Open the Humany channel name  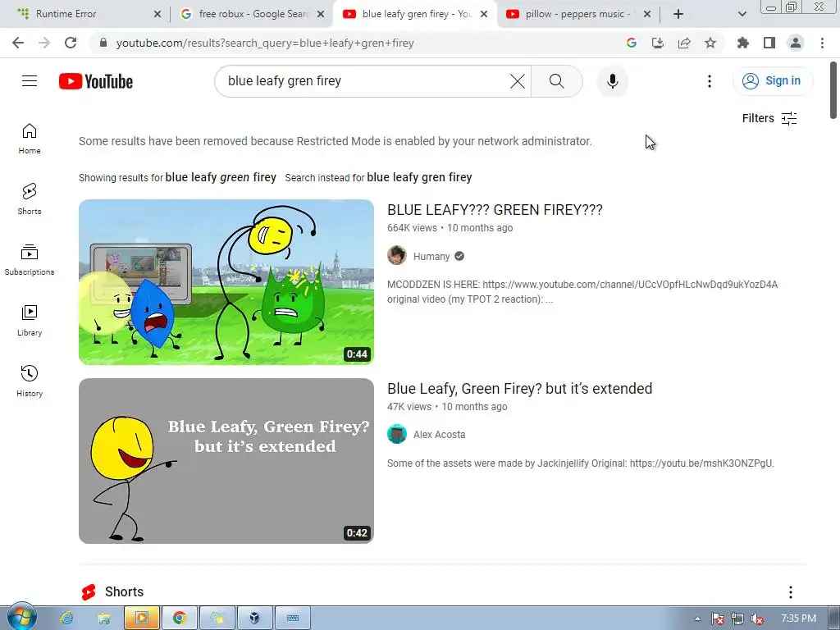(x=431, y=257)
